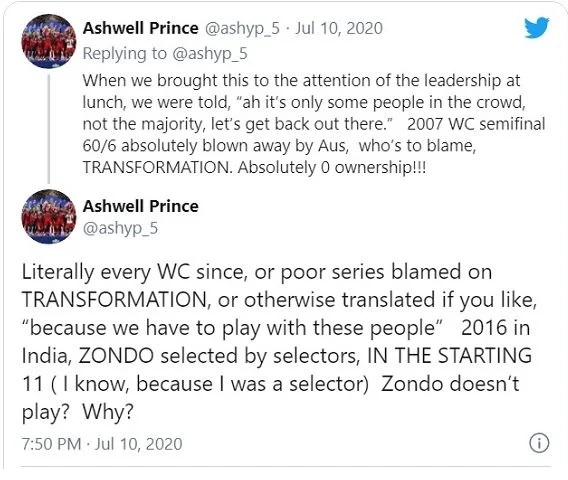
Task: Click the word TRANSFORMATION in the reply tweet
Action: [x=156, y=167]
